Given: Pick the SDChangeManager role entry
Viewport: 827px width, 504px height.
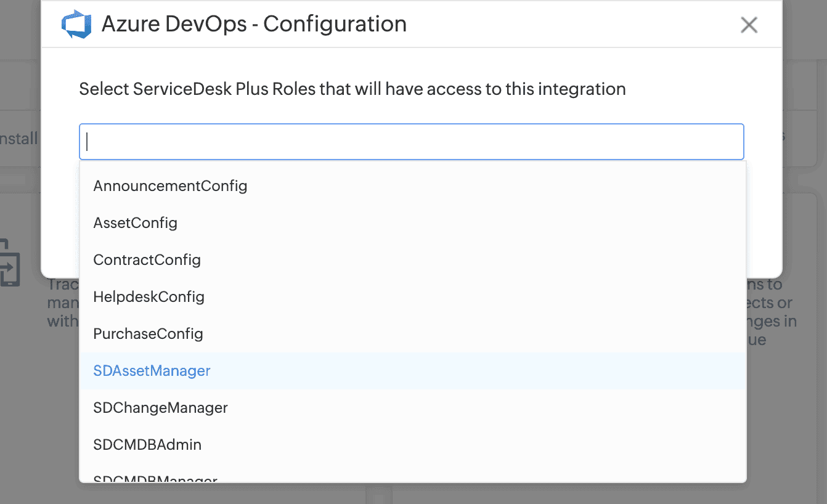Looking at the screenshot, I should click(160, 407).
